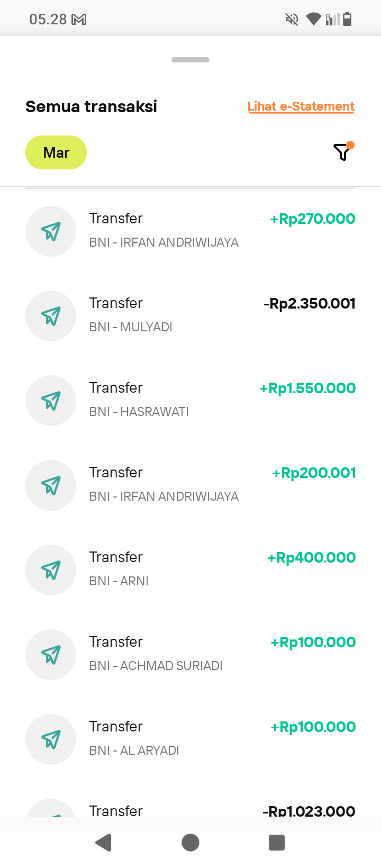The image size is (381, 868).
Task: Select the BNI - ARNI transfer entry
Action: coord(190,570)
